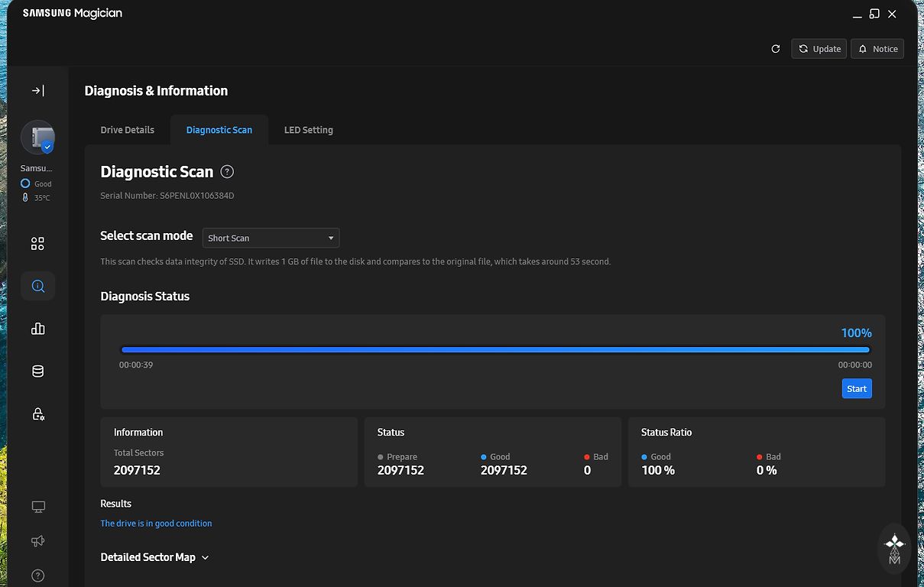Screen dimensions: 924x587
Task: Open the Short Scan mode dropdown
Action: [x=271, y=238]
